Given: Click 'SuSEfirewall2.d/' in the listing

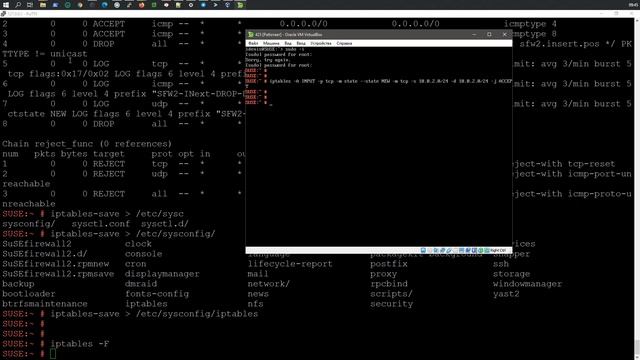Looking at the screenshot, I should tap(45, 254).
